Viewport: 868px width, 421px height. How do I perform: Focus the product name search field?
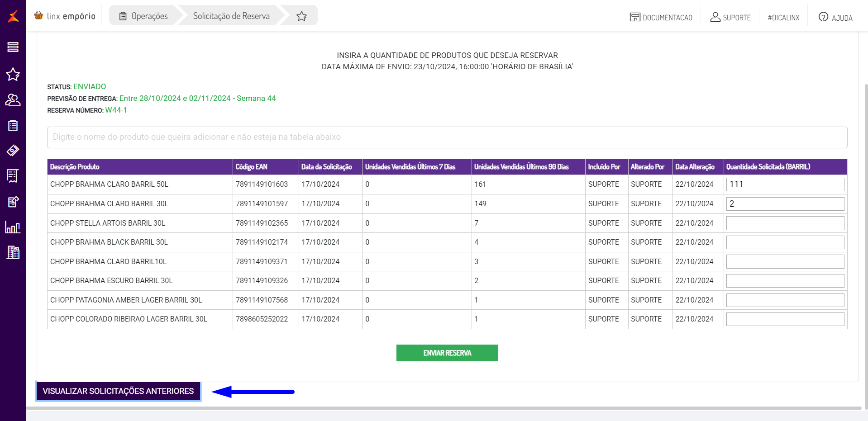pos(447,137)
